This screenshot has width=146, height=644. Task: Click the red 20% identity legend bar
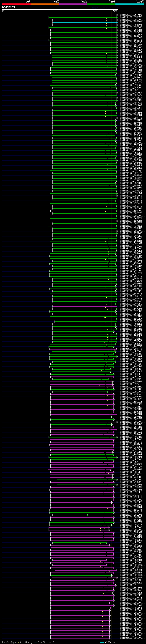16,4
